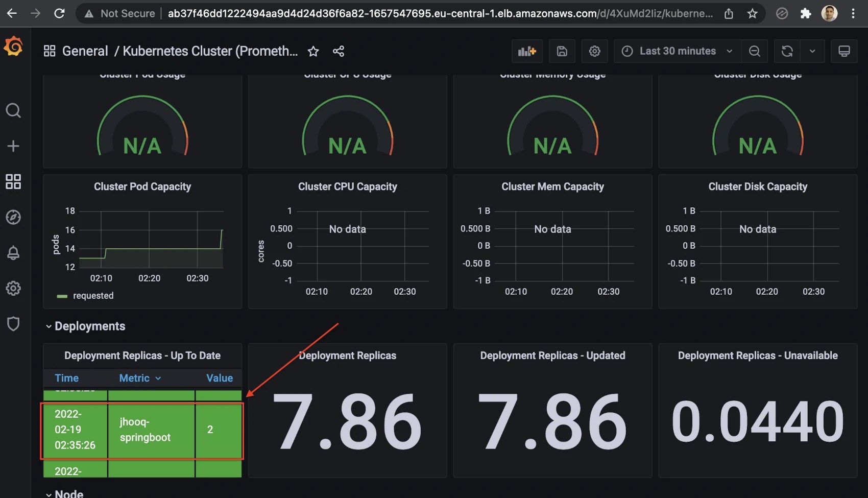Open the Dashboards sidebar icon

coord(13,181)
